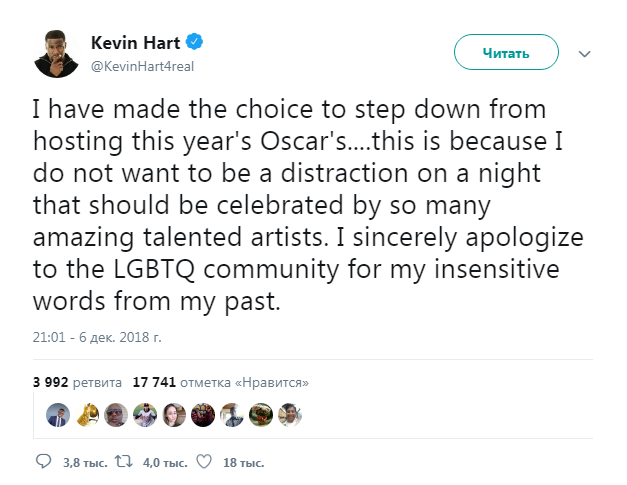Click the baseball player liker avatar

[147, 413]
